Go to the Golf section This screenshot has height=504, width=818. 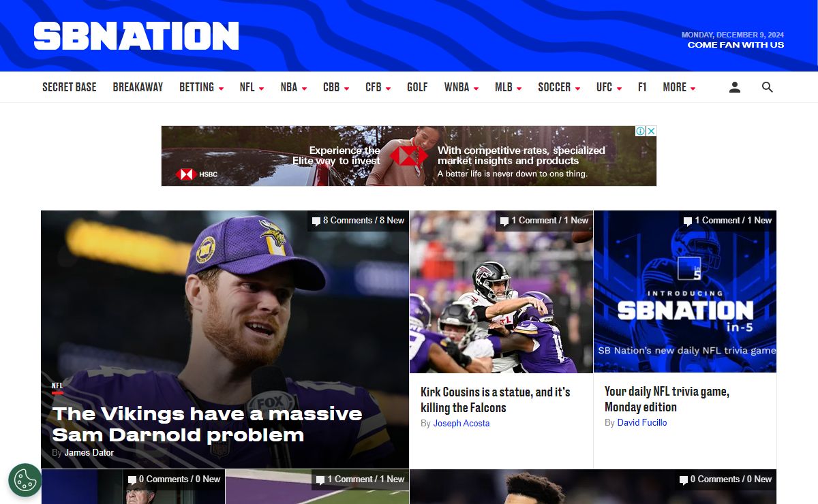coord(417,87)
